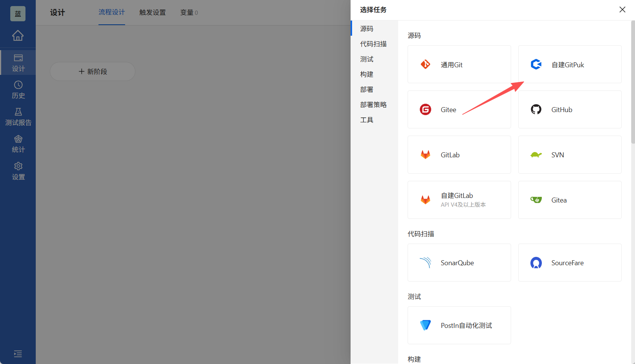Select 源码 in category list
635x364 pixels.
tap(374, 28)
